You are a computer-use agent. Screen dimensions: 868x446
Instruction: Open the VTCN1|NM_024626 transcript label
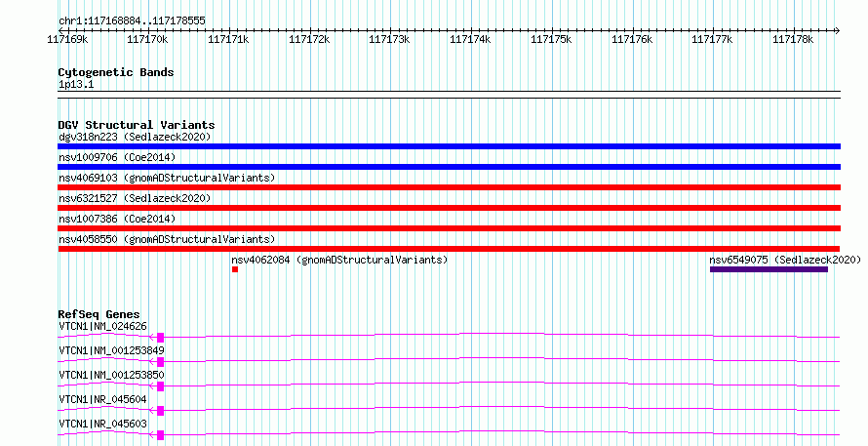(x=103, y=326)
